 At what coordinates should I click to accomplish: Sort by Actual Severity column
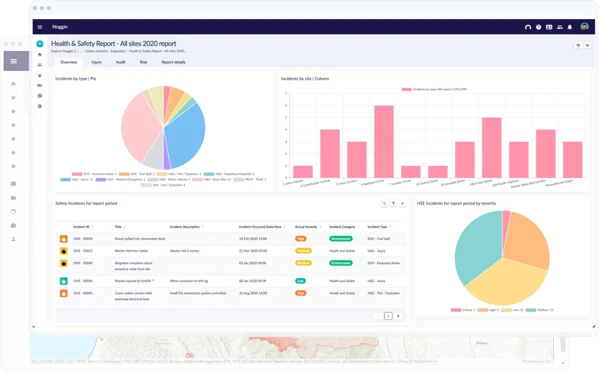(308, 227)
